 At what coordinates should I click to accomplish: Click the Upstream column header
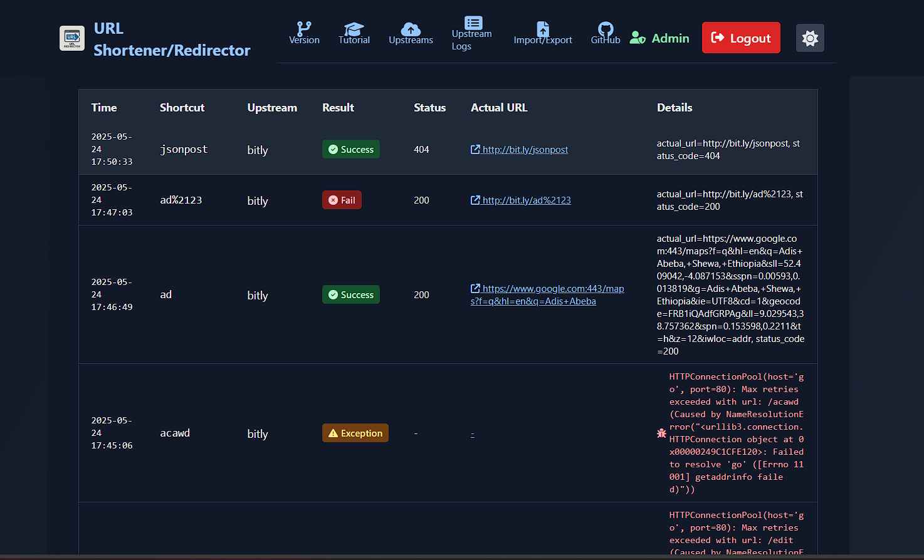(272, 107)
